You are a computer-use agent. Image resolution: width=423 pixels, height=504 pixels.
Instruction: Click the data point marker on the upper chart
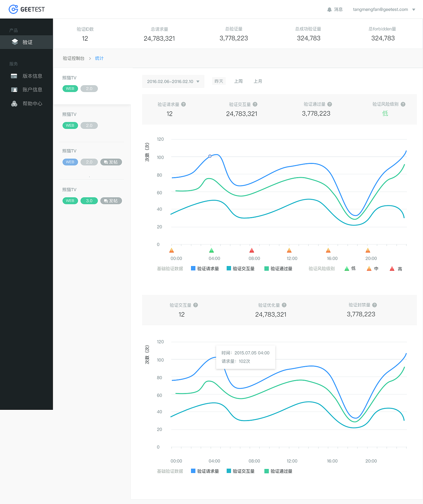pyautogui.click(x=210, y=156)
